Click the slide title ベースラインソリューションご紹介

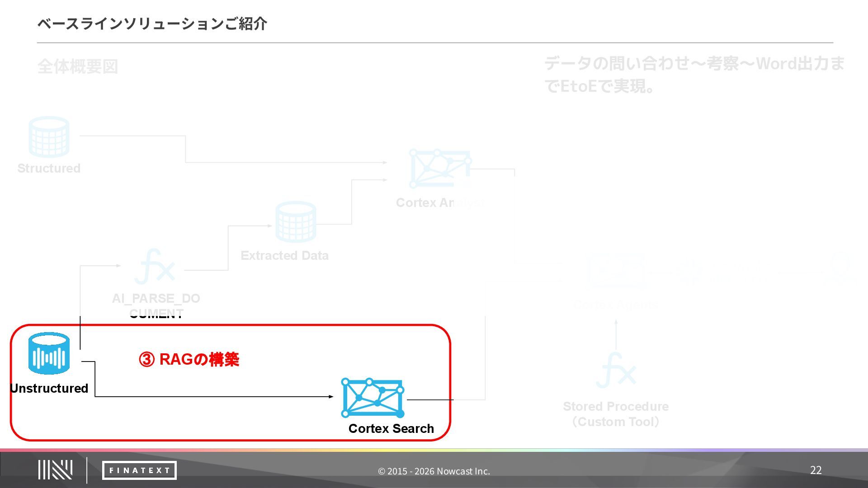click(x=152, y=23)
